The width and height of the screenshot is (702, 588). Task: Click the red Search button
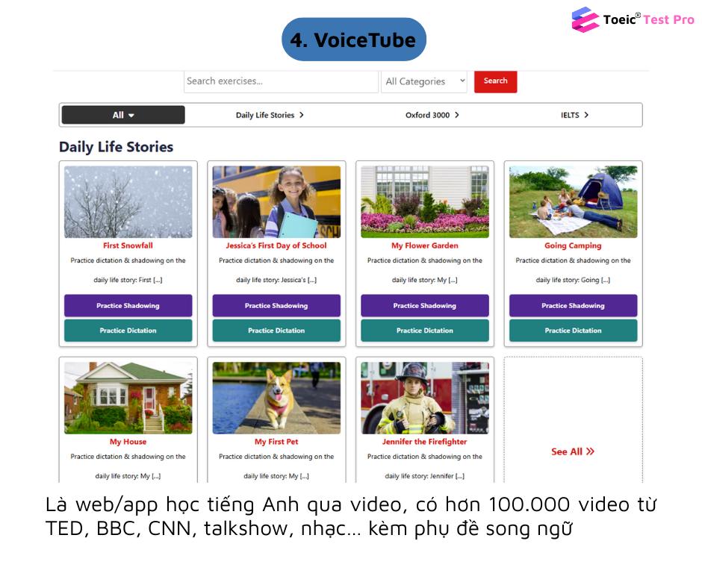point(495,81)
